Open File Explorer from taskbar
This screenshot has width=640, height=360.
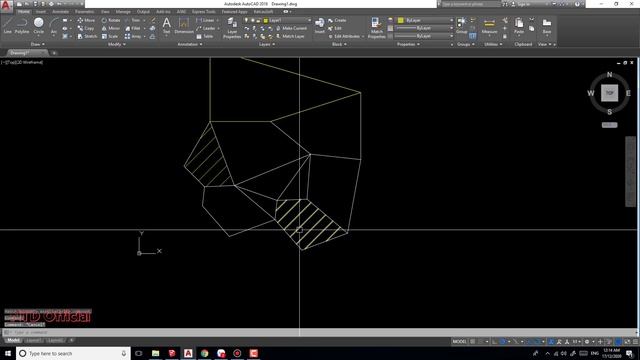point(156,353)
